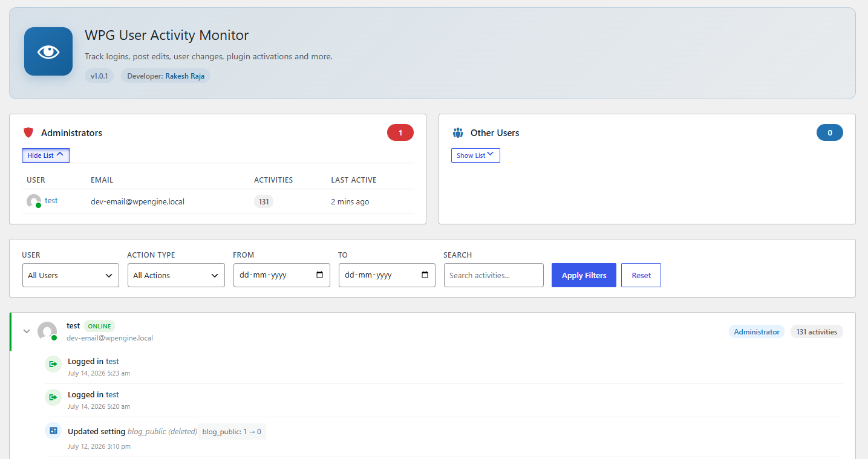Click the avatar beside the ONLINE badge
The width and height of the screenshot is (868, 459).
point(47,331)
